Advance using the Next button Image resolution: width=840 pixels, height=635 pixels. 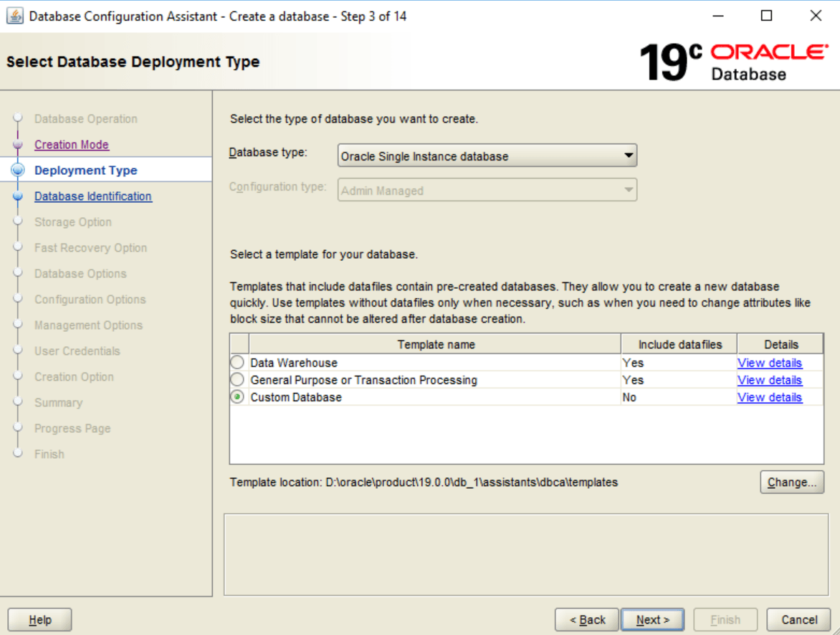tap(652, 619)
